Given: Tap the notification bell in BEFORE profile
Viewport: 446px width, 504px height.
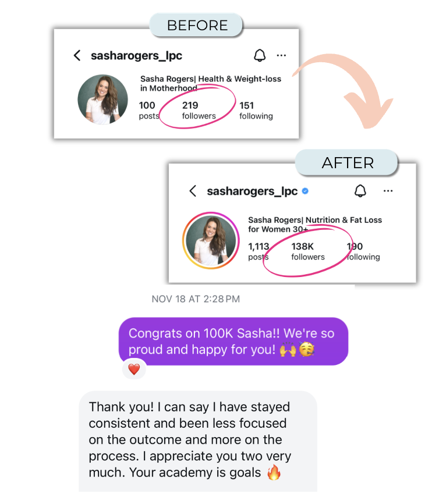Looking at the screenshot, I should tap(260, 56).
